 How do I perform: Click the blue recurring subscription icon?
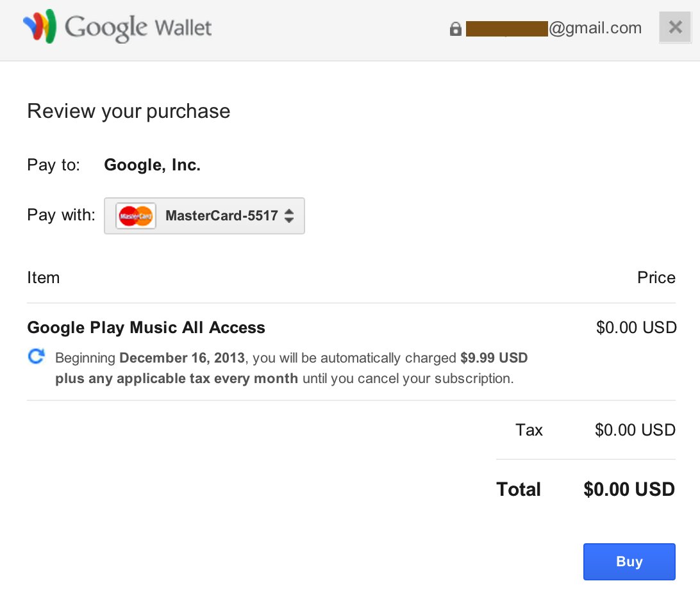tap(37, 357)
